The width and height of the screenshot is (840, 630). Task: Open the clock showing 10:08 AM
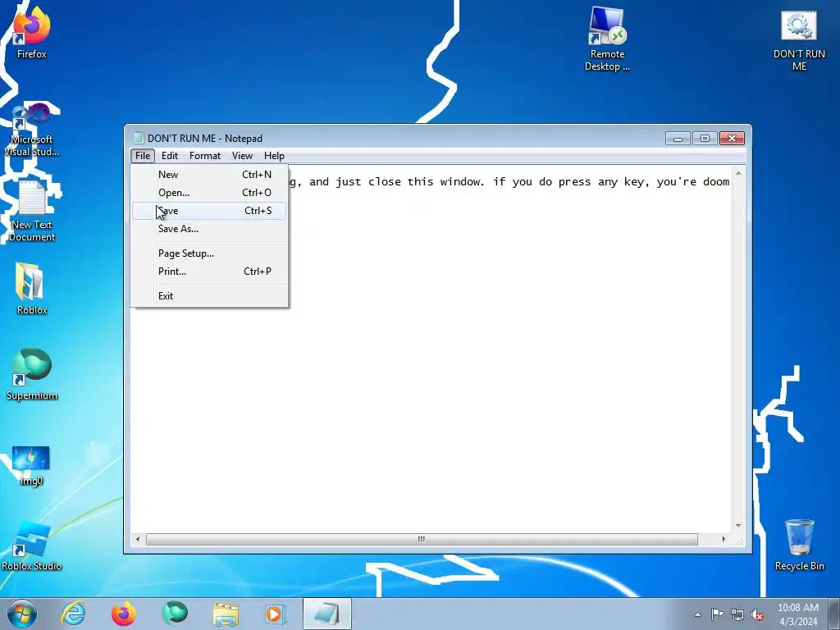[x=797, y=614]
